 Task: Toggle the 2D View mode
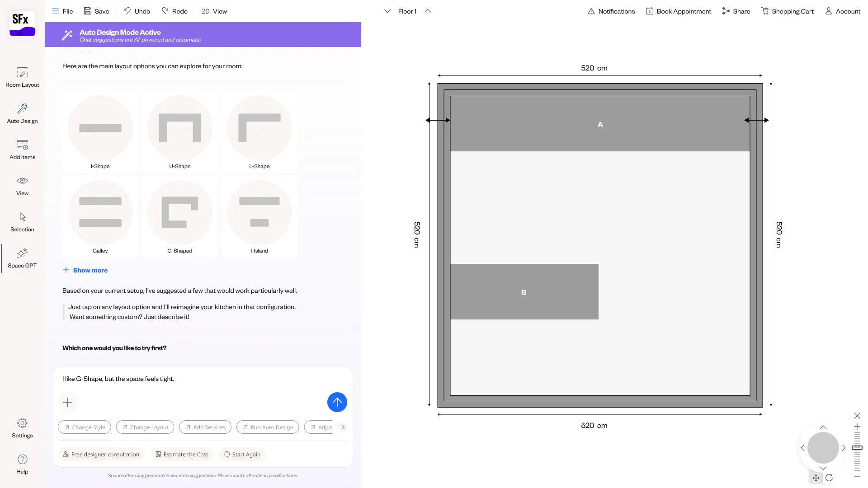coord(214,11)
